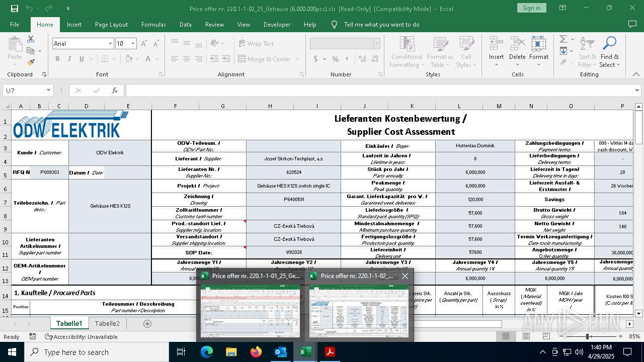Click the Cut scissors icon
This screenshot has width=644, height=362.
point(31,39)
